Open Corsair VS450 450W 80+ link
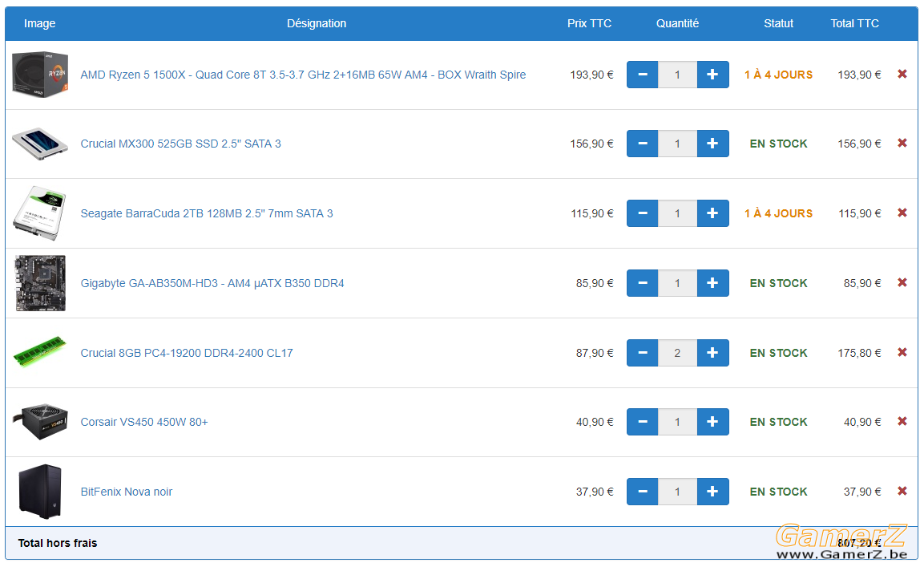Viewport: 924px width, 567px height. pos(143,422)
